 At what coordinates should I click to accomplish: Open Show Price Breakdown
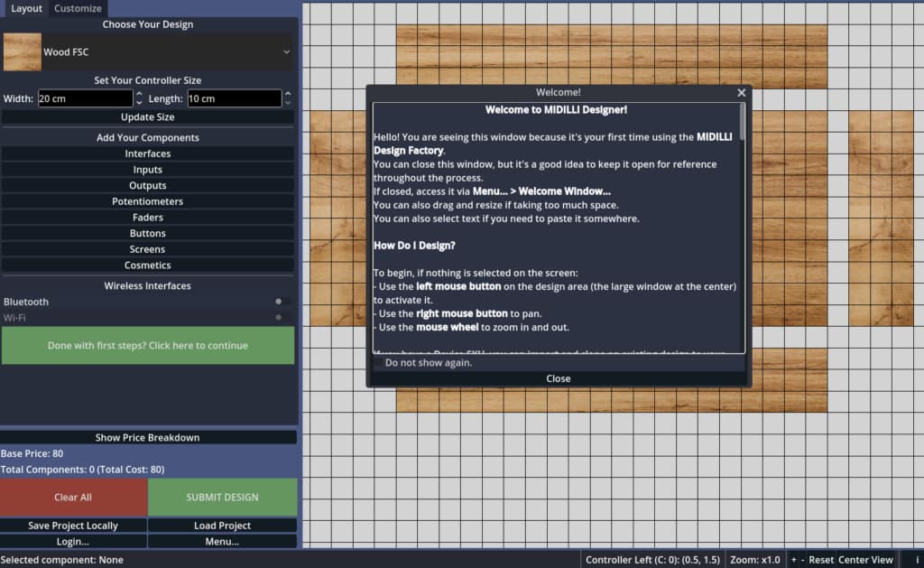tap(147, 438)
